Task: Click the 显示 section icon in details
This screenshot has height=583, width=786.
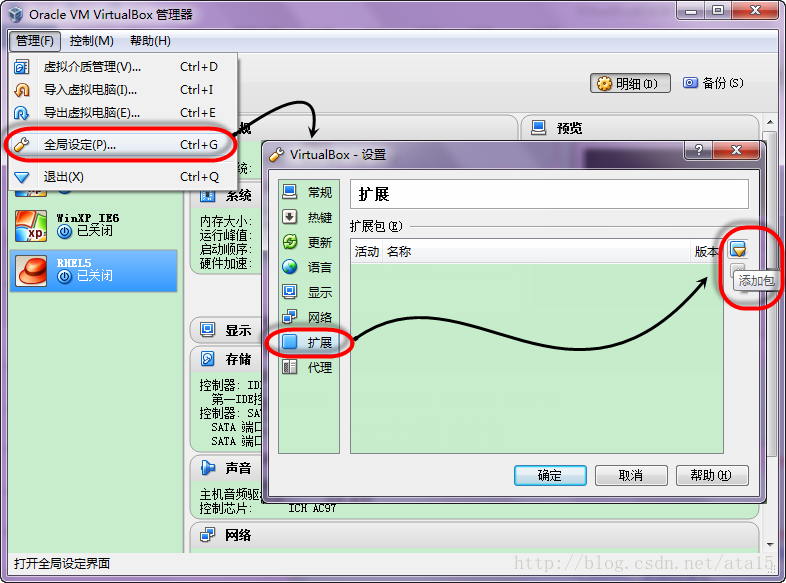Action: click(208, 330)
